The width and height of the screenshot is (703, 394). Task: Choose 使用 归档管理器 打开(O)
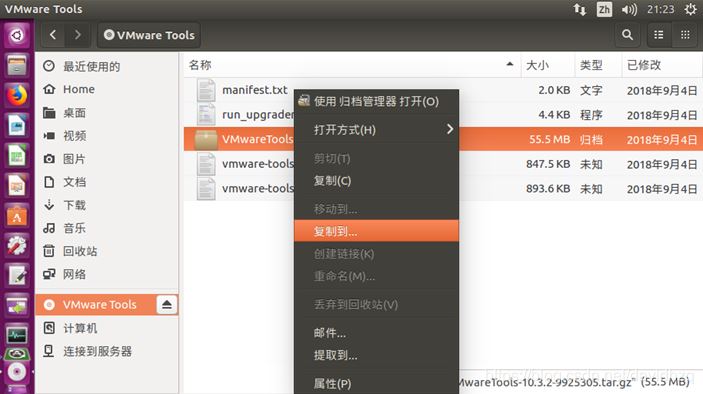click(376, 101)
